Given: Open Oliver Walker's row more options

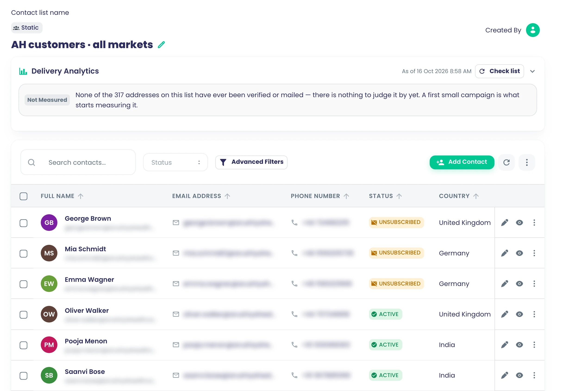Looking at the screenshot, I should 534,314.
